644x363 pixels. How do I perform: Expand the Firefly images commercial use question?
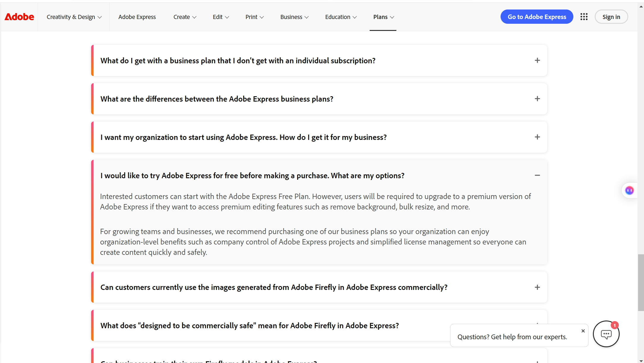point(319,287)
